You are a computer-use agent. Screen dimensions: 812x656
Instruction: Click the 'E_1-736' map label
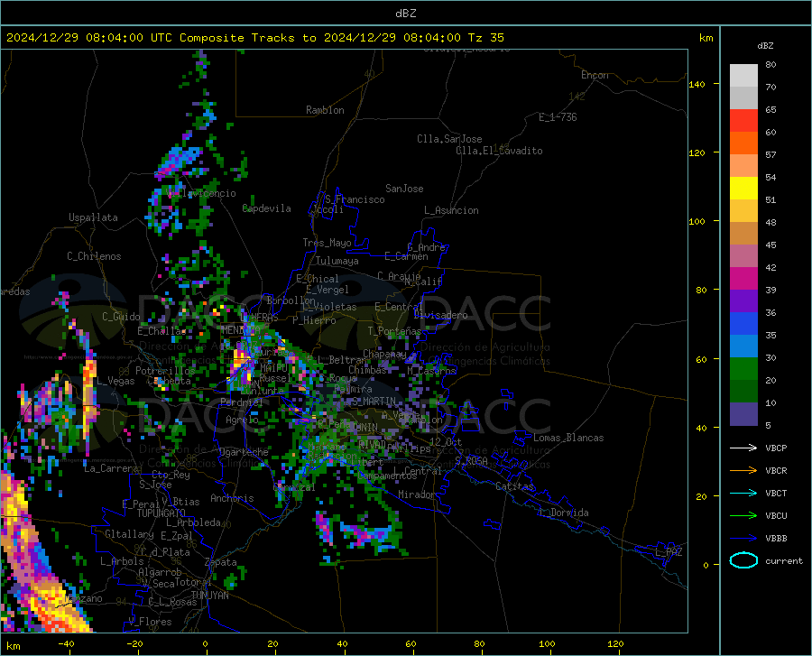pos(558,117)
